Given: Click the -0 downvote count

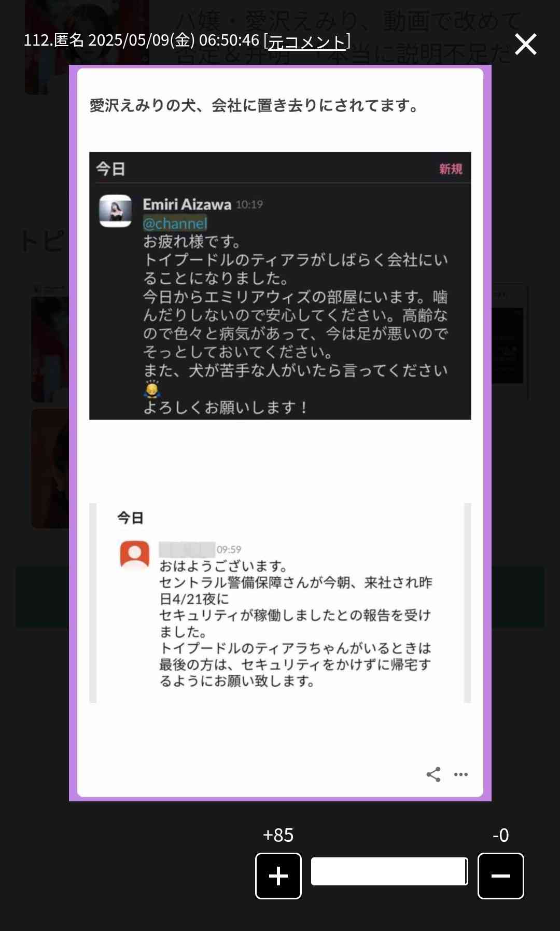Looking at the screenshot, I should click(501, 835).
